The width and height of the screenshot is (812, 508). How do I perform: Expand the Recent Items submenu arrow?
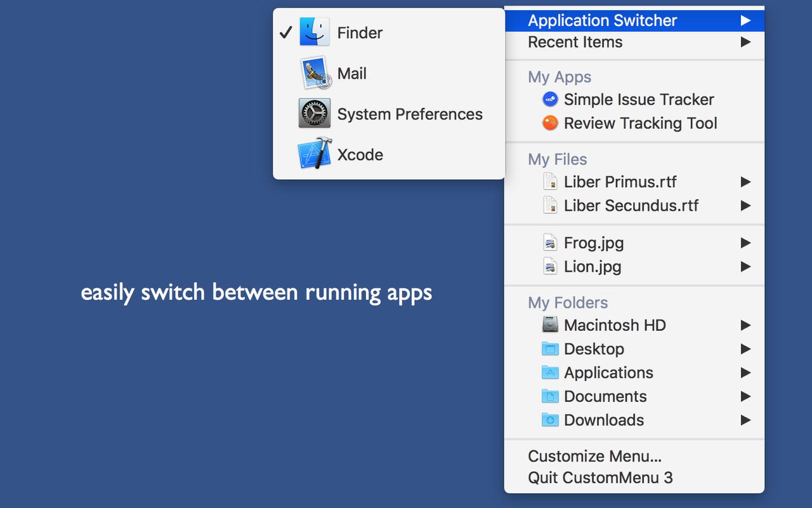[746, 42]
